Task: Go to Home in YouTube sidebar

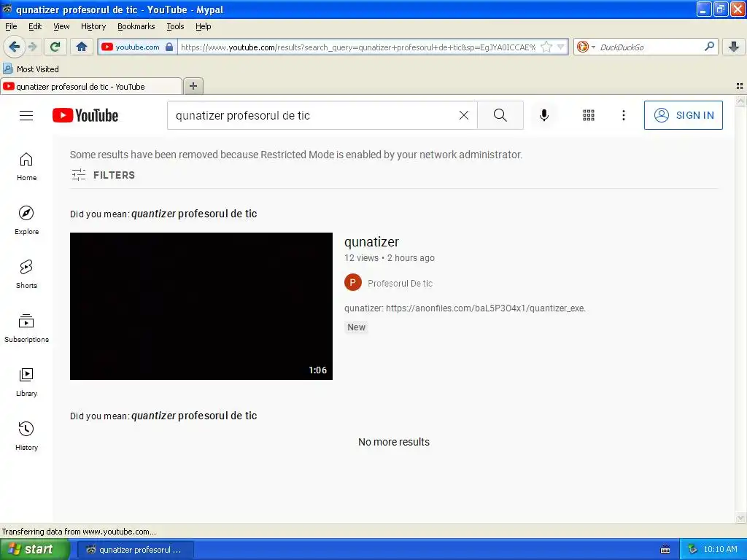Action: tap(26, 166)
